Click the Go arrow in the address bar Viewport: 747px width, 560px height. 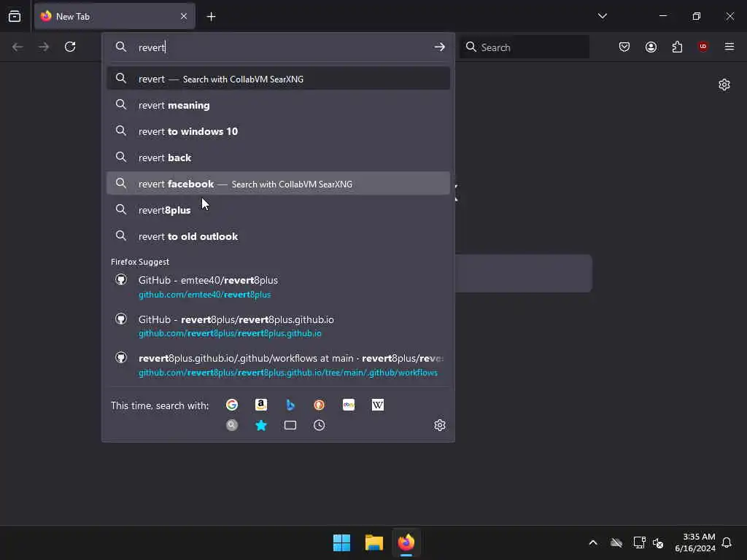click(439, 47)
